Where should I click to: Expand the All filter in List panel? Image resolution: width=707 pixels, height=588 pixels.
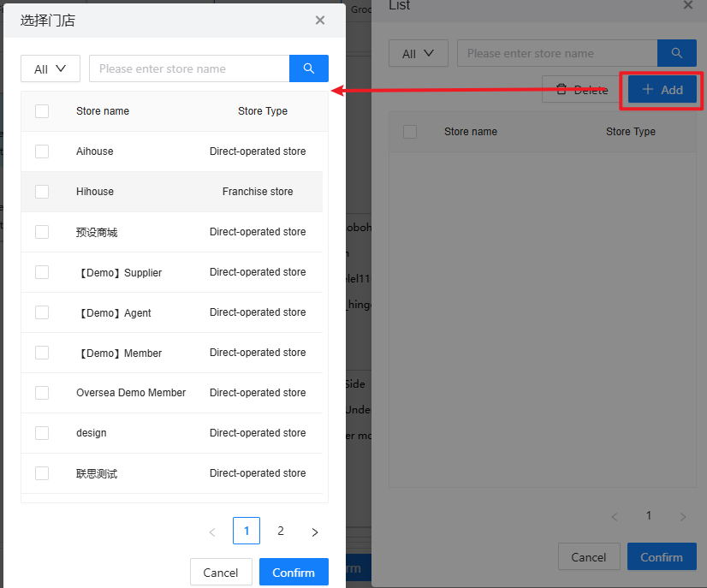419,53
